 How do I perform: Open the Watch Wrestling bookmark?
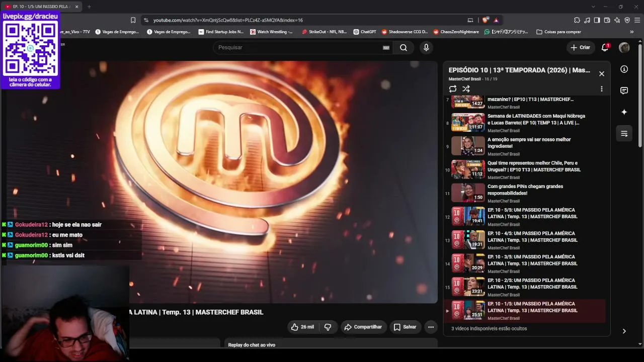pos(271,32)
